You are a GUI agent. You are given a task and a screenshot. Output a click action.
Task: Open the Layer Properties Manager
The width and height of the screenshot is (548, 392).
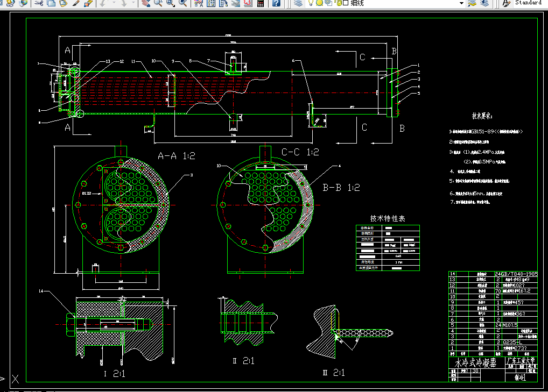point(299,3)
